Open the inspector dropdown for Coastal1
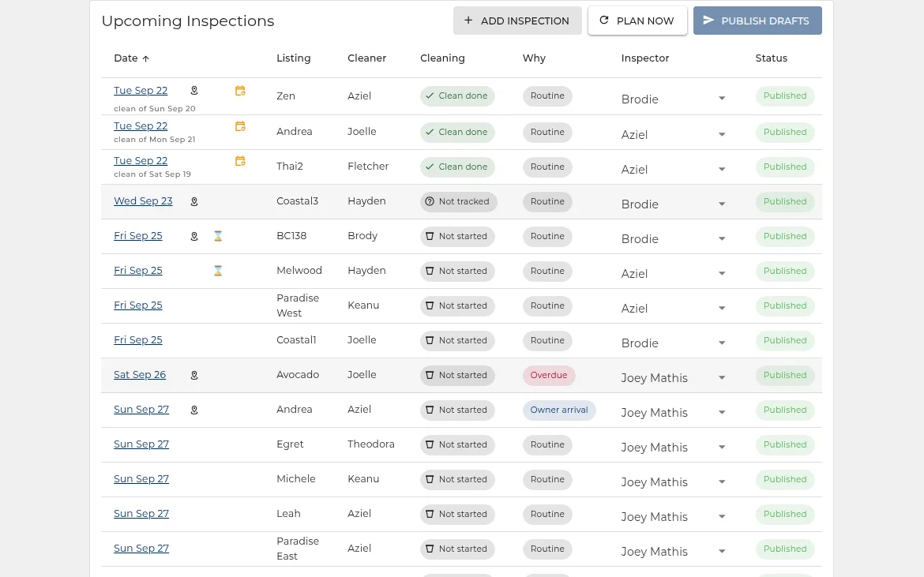Viewport: 924px width, 577px height. [x=722, y=343]
